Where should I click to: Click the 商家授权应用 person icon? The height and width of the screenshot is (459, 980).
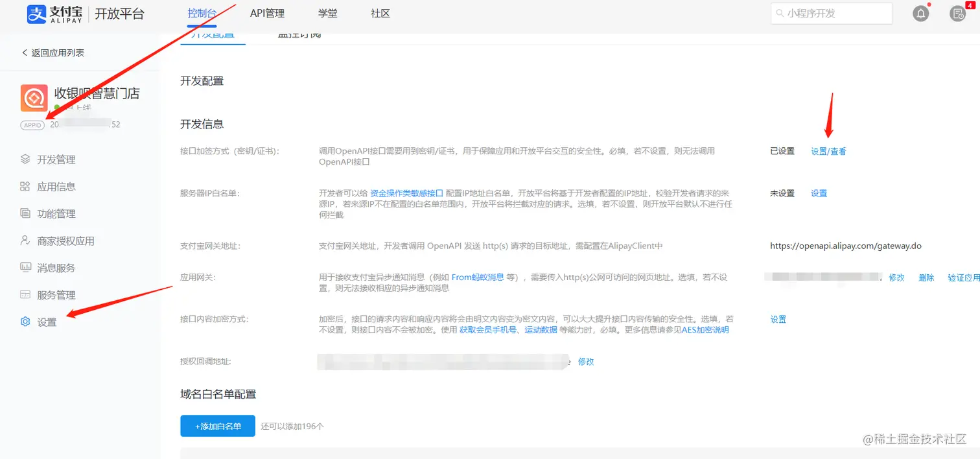click(x=25, y=241)
